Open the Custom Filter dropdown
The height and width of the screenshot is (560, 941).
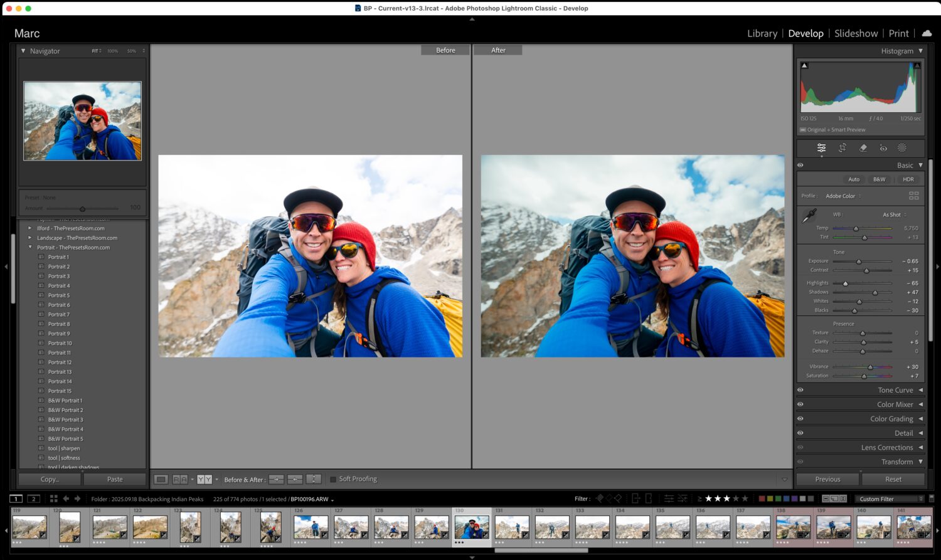[891, 499]
